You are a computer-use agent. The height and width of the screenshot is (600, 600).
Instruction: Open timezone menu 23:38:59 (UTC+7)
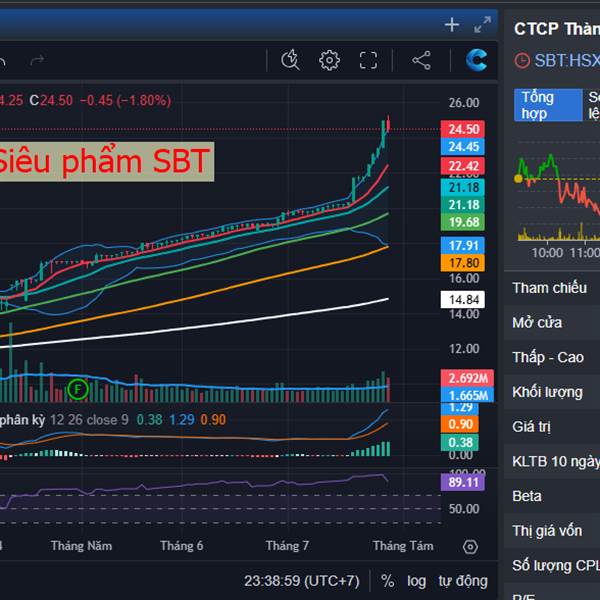pos(302,581)
